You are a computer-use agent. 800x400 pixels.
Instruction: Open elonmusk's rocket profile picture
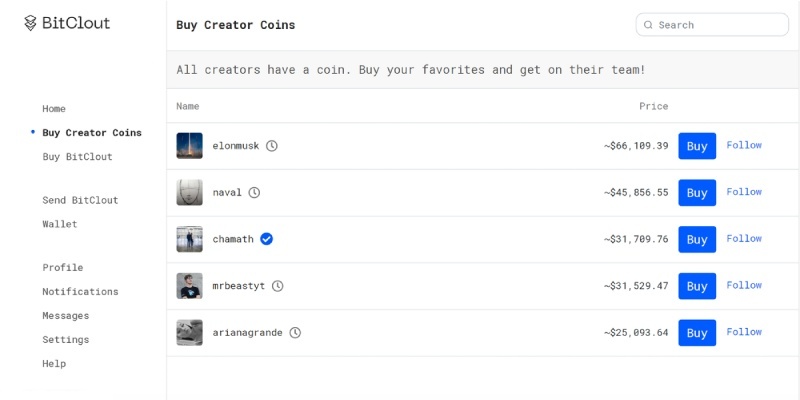click(189, 146)
